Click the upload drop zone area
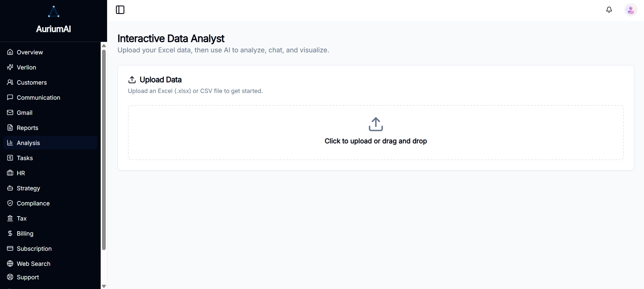The image size is (644, 289). coord(376,133)
